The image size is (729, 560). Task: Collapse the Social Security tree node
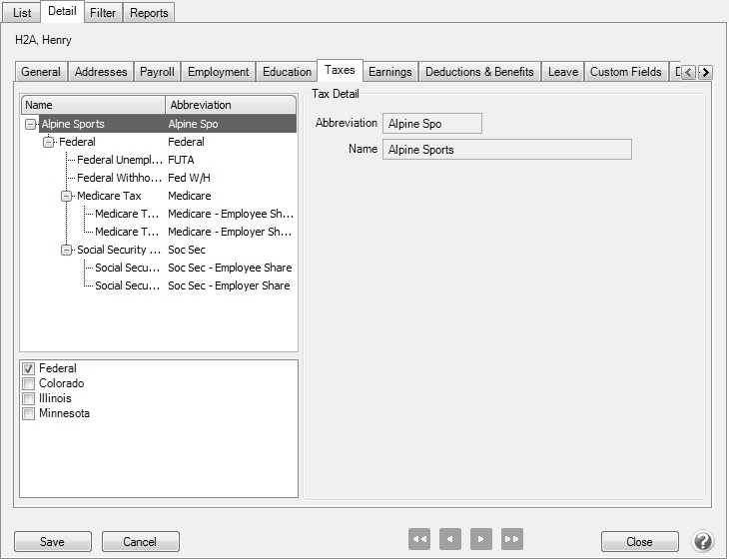67,251
